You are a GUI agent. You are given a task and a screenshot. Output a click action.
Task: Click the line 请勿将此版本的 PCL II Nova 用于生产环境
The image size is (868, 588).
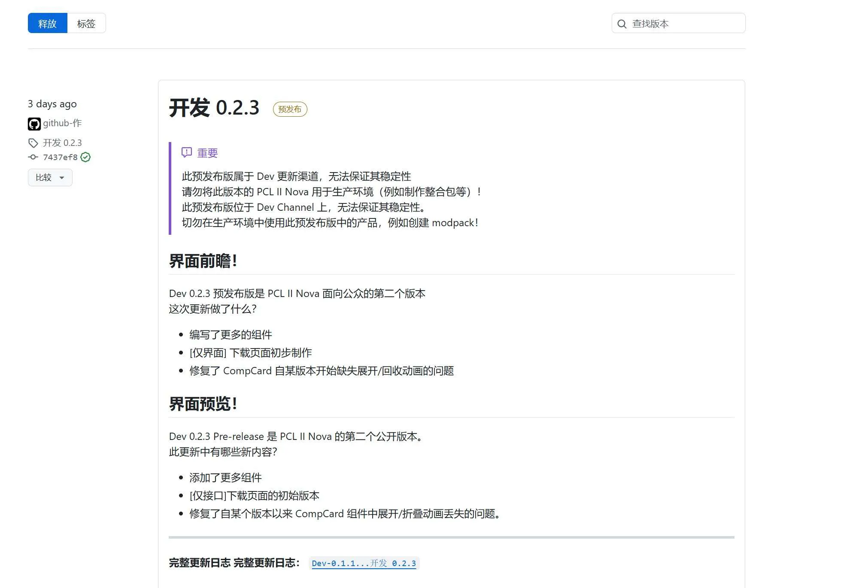332,192
